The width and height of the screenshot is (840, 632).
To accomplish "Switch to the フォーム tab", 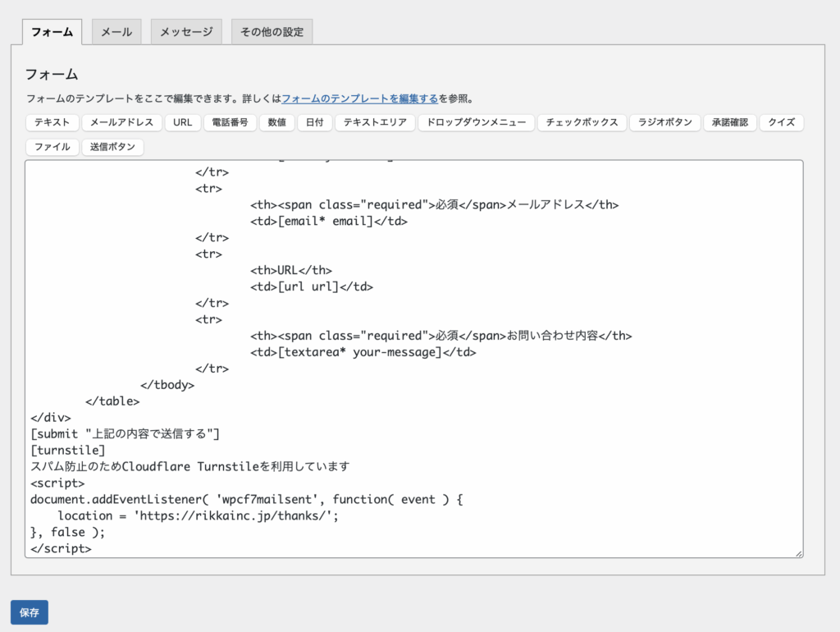I will click(52, 32).
